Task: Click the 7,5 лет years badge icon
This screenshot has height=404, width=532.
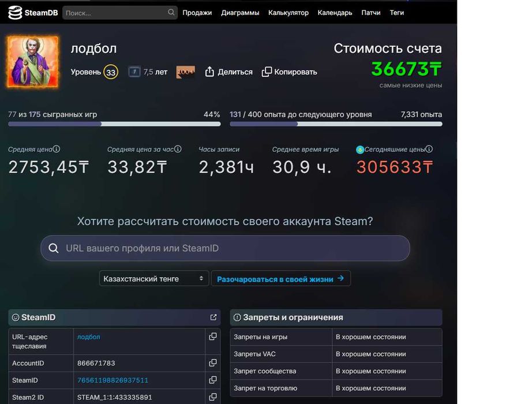Action: (x=134, y=72)
